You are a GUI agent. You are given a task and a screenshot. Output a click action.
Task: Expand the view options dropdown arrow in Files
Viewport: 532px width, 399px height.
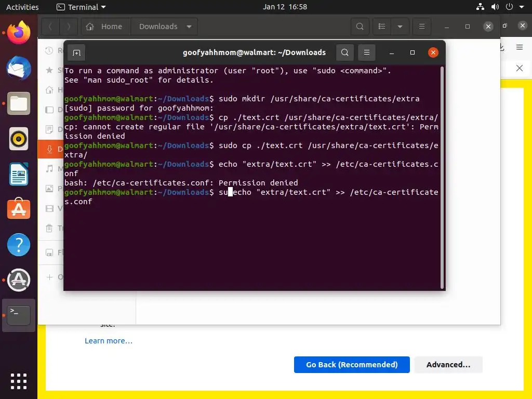(x=400, y=26)
